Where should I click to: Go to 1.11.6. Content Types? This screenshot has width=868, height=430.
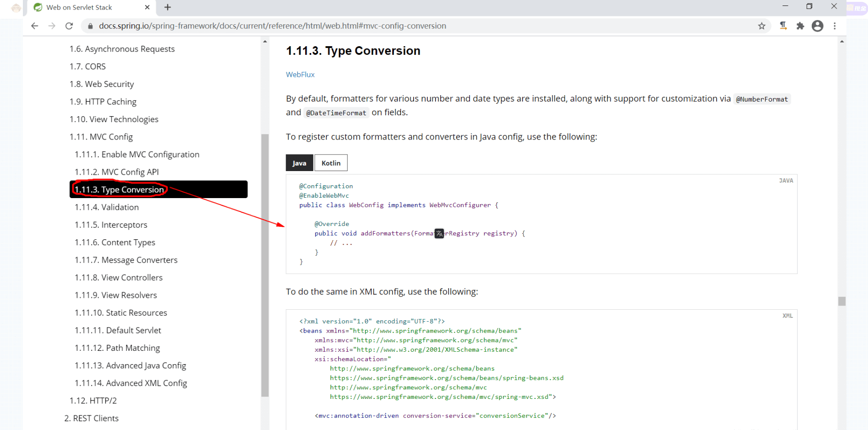pyautogui.click(x=115, y=242)
